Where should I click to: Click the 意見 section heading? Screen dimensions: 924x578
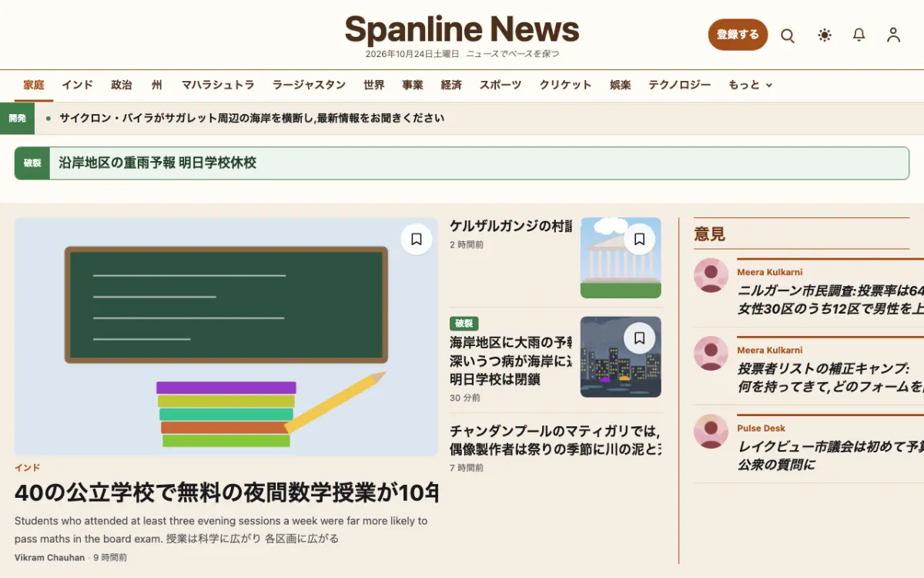pos(709,234)
